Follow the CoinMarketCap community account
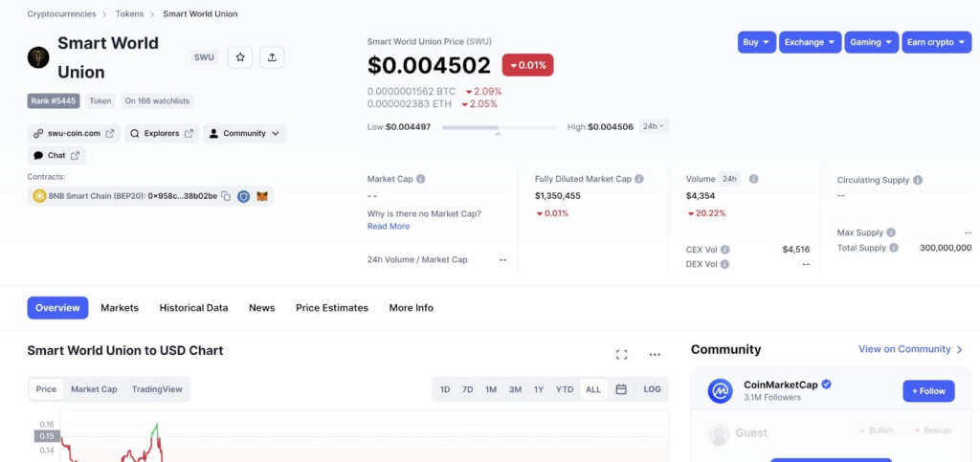Image resolution: width=980 pixels, height=462 pixels. point(928,391)
